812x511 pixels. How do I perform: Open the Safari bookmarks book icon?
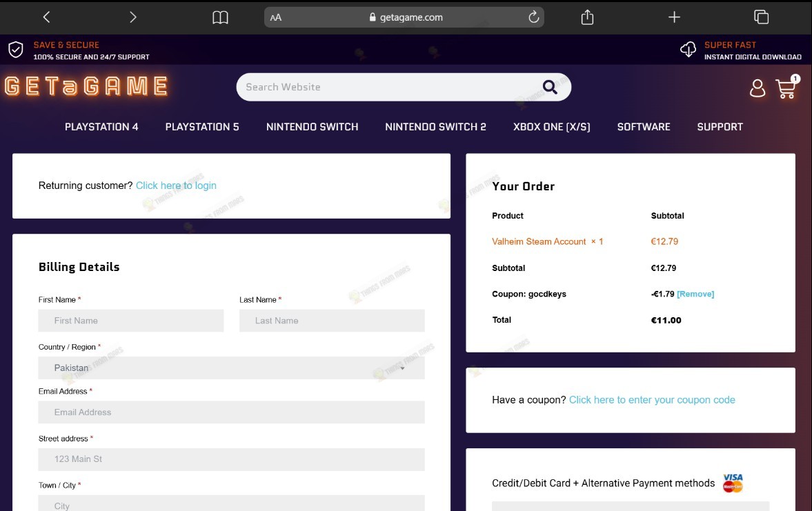click(220, 18)
